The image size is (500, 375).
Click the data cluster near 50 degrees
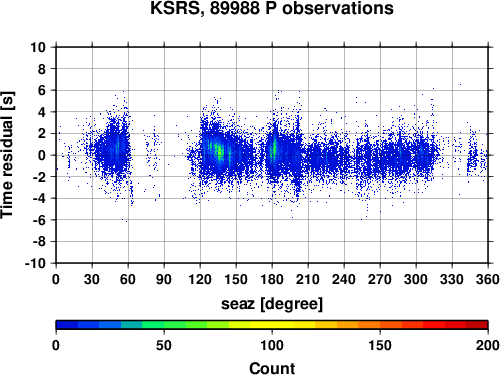click(115, 147)
